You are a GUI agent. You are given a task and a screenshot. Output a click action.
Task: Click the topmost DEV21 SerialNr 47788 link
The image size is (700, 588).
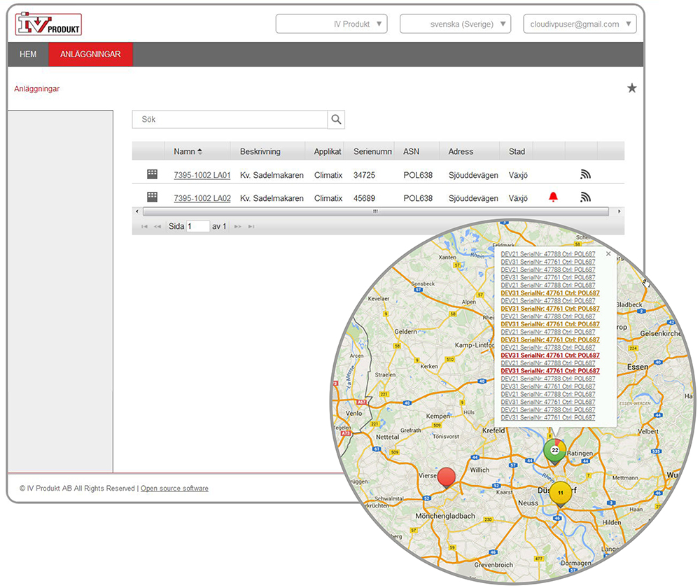pos(548,254)
